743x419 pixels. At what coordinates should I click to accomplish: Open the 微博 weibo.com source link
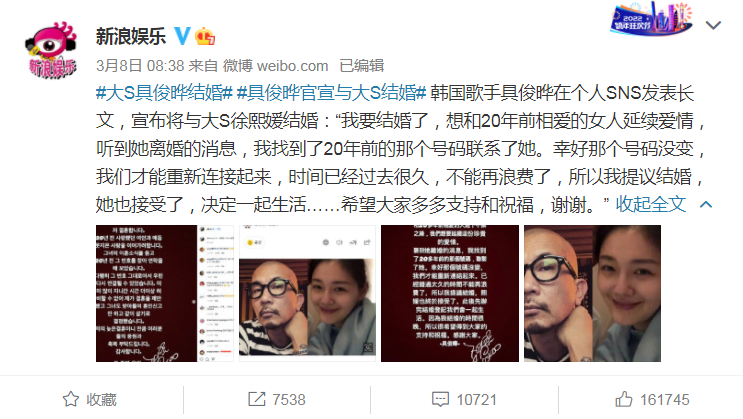click(276, 65)
